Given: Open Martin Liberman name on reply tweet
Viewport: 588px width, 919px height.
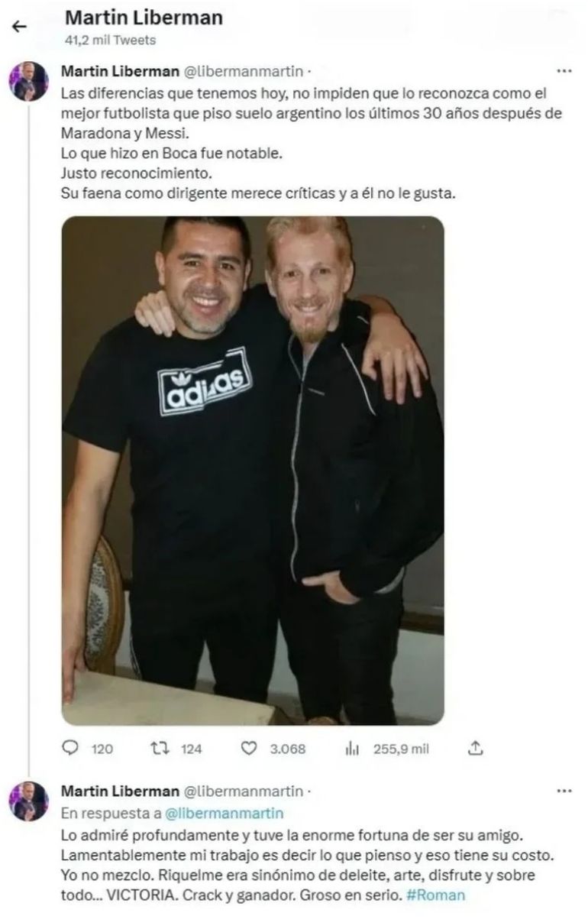Looking at the screenshot, I should (120, 791).
